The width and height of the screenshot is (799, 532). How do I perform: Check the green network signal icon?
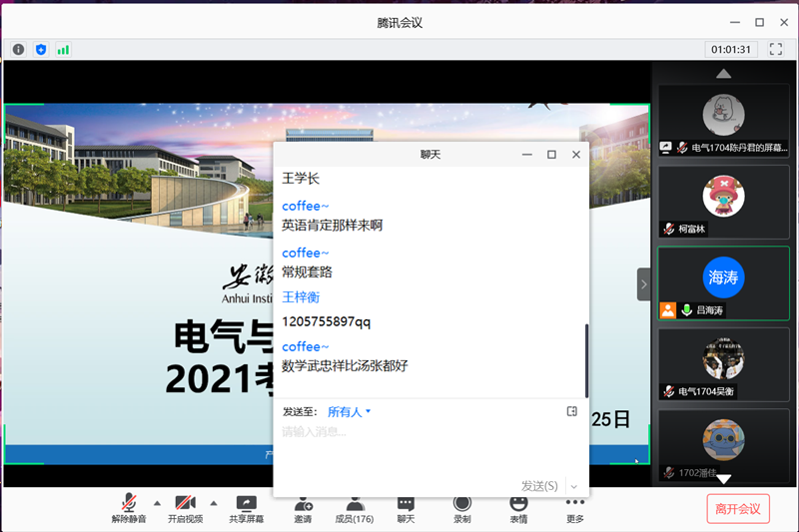point(64,49)
